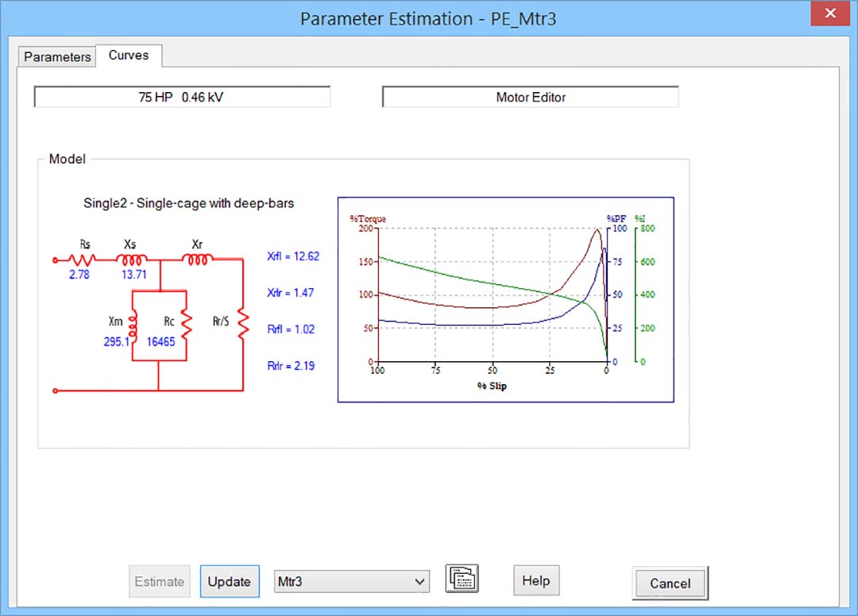Screen dimensions: 858x616
Task: Cancel the Parameter Estimation dialog
Action: [668, 583]
